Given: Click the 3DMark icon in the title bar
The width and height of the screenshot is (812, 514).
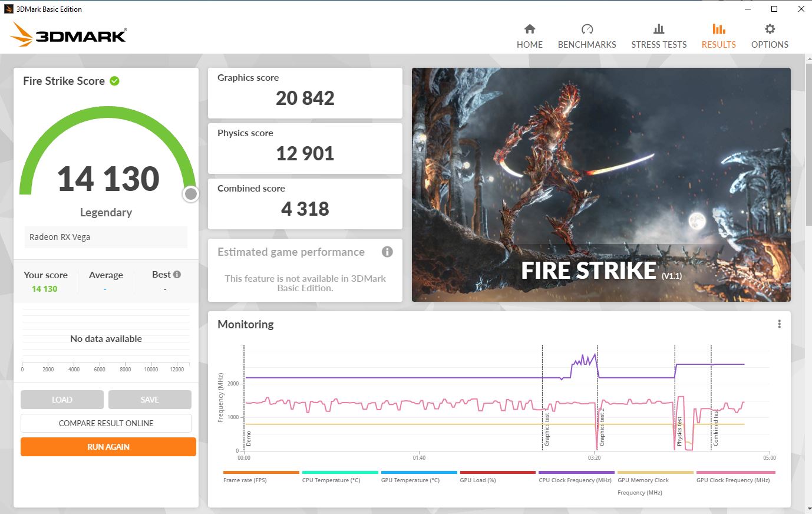Looking at the screenshot, I should (8, 8).
